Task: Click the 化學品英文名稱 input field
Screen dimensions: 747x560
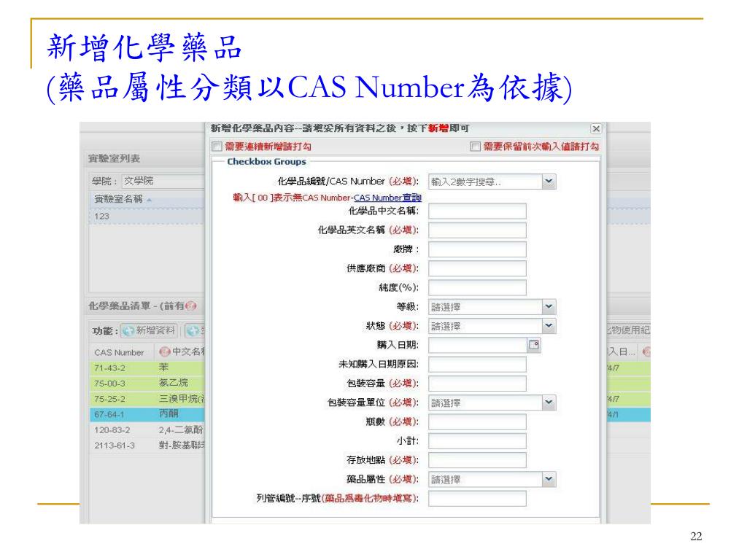Action: coord(477,230)
